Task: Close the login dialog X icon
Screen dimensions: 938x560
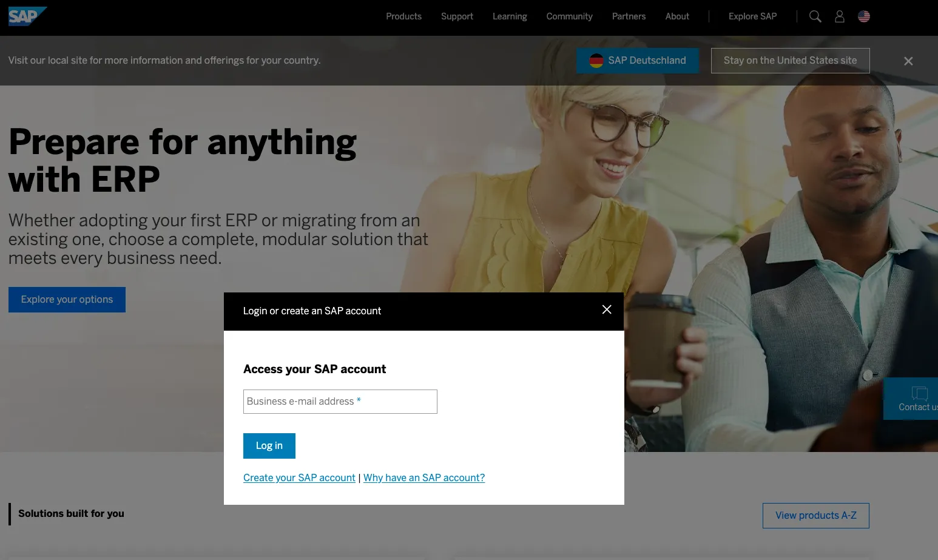Action: point(607,309)
